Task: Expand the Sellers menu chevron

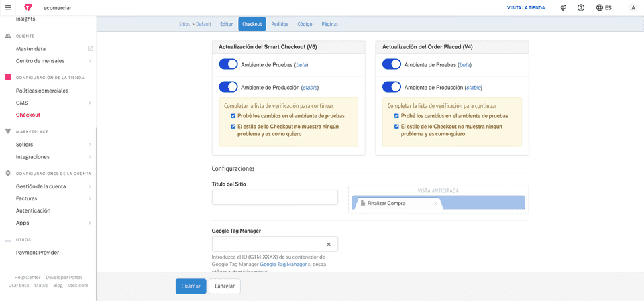Action: coord(90,145)
